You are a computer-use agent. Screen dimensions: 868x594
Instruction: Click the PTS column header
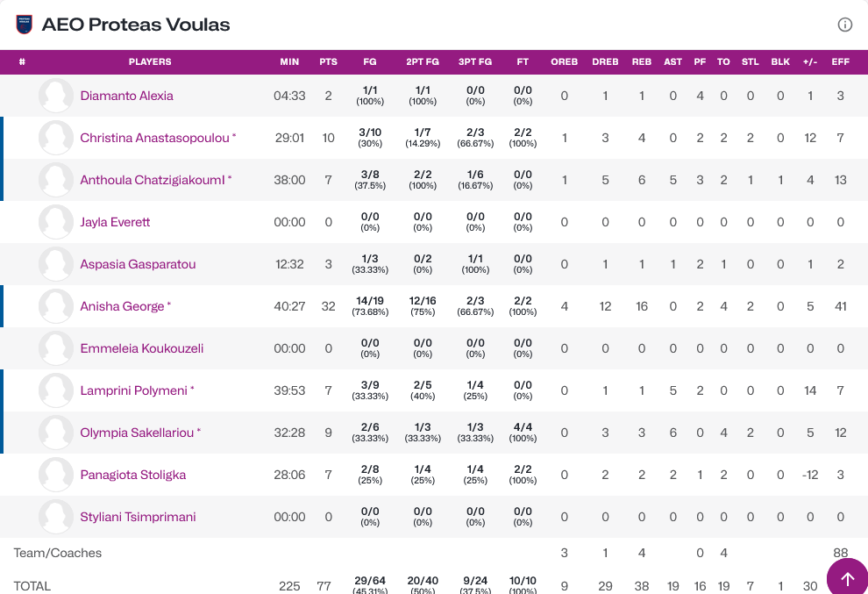click(328, 62)
